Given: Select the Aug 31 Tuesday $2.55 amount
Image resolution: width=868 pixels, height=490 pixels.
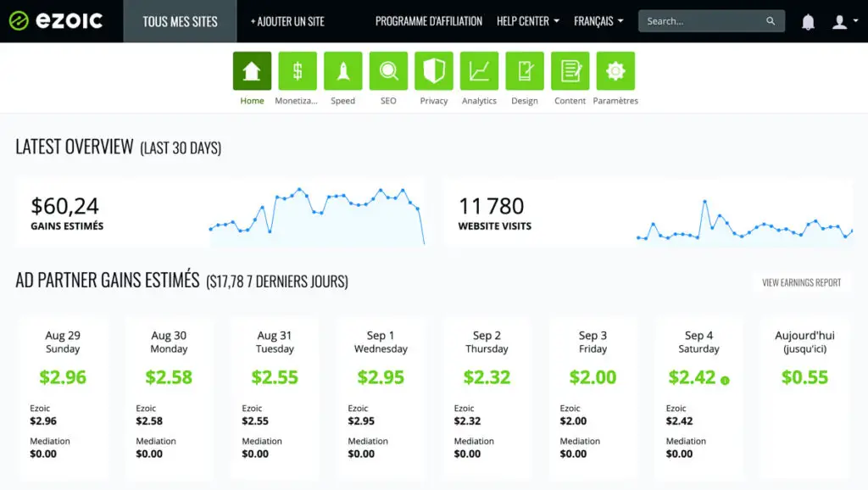Looking at the screenshot, I should pyautogui.click(x=275, y=377).
